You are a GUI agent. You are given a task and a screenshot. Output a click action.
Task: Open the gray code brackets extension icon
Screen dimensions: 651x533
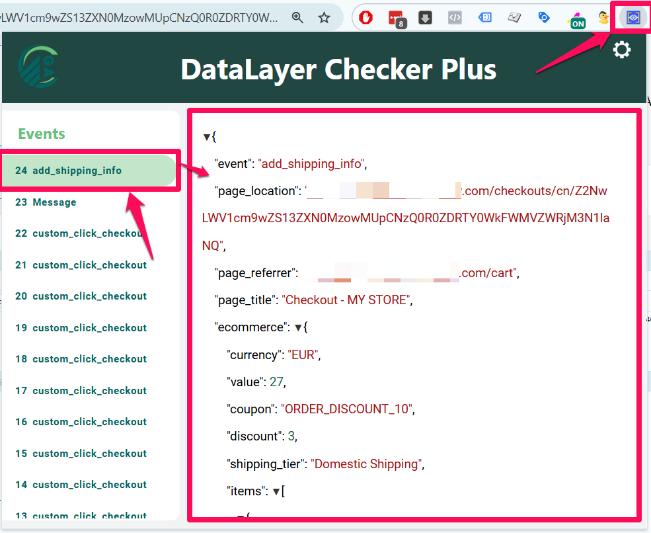[455, 17]
